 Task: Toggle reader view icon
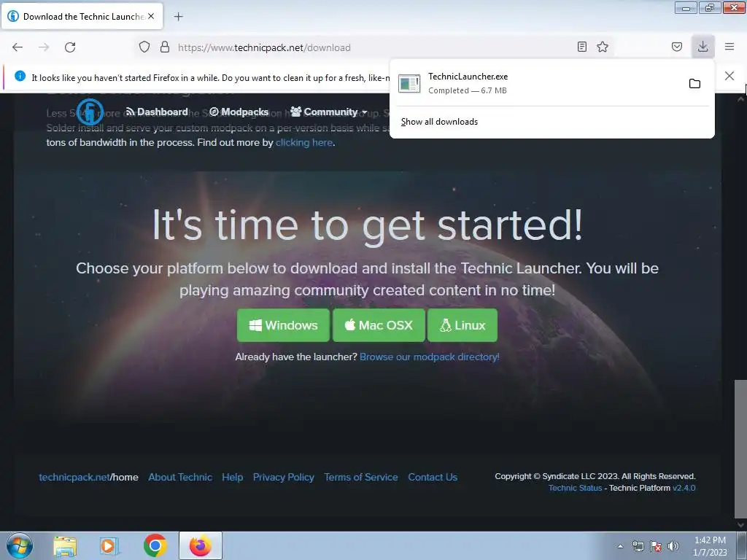point(581,47)
